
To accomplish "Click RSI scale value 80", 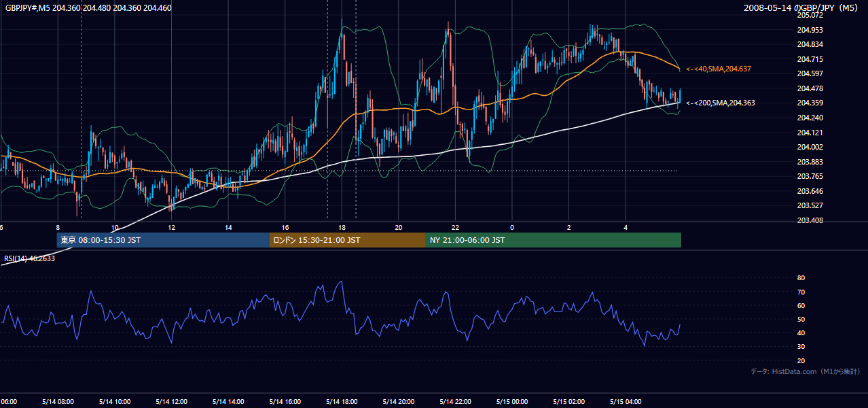I will tap(801, 278).
